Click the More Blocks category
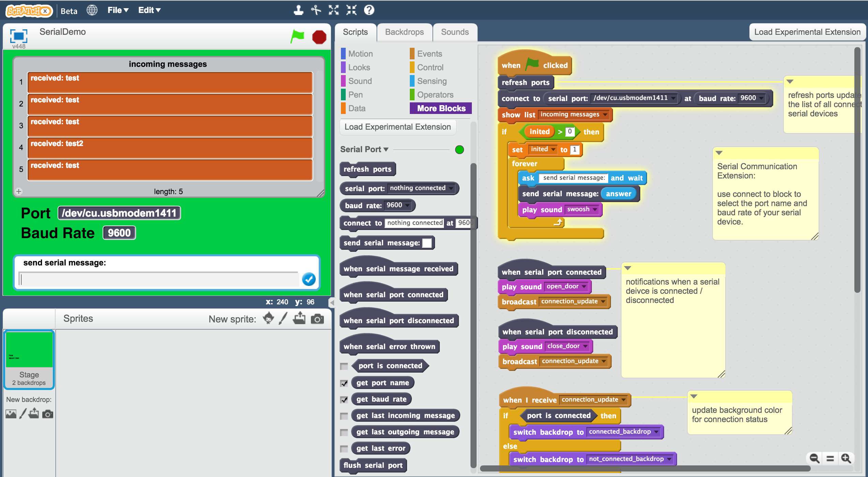868x477 pixels. point(441,108)
